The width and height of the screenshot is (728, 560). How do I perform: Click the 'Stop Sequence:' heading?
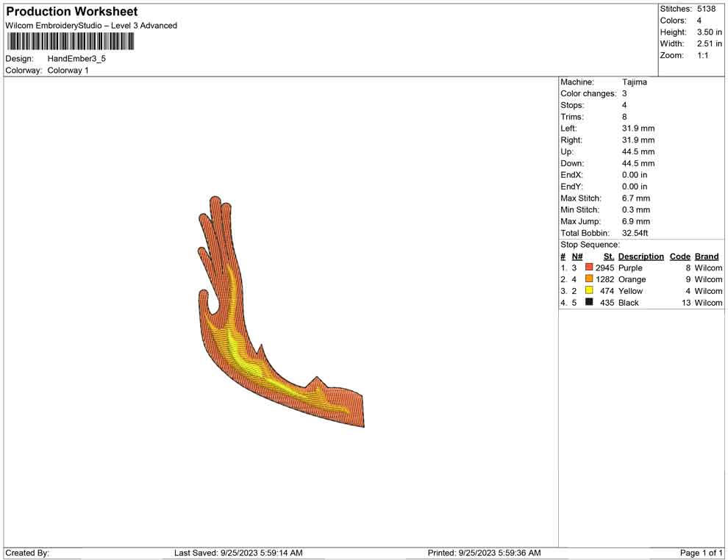click(590, 245)
